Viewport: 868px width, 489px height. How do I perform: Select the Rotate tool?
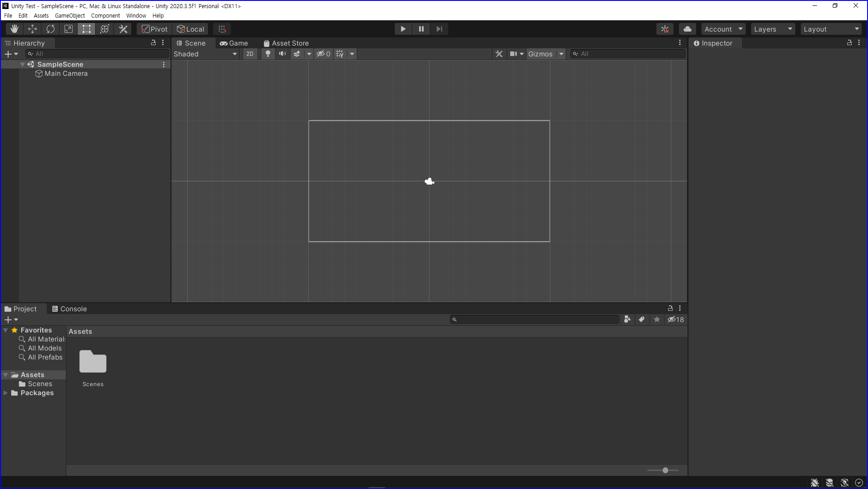pos(51,29)
